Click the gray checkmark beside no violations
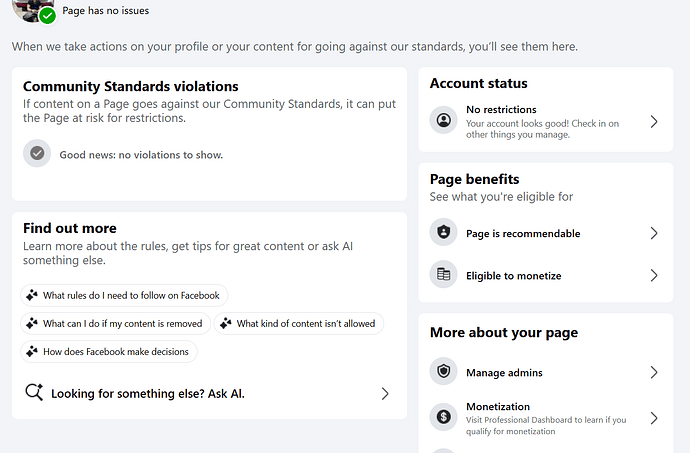The height and width of the screenshot is (453, 690). (37, 153)
